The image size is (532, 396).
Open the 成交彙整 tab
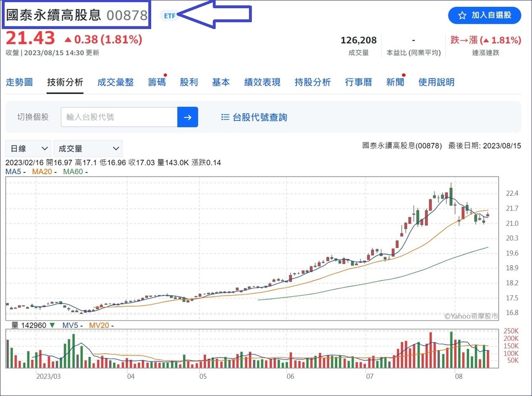(x=115, y=82)
